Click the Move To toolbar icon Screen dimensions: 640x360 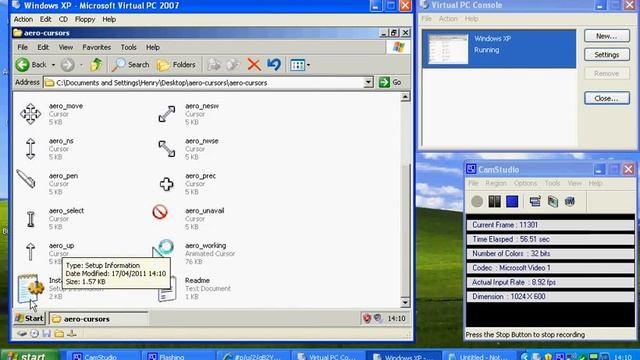[213, 64]
